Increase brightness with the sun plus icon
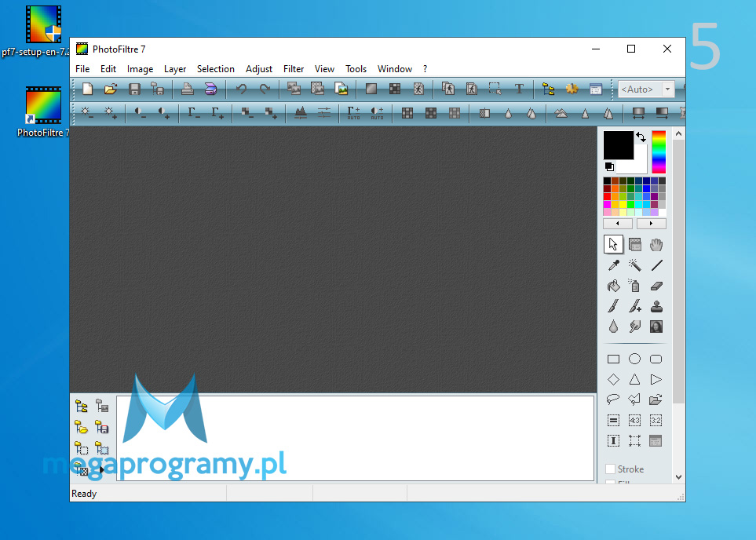756x540 pixels. click(x=111, y=113)
